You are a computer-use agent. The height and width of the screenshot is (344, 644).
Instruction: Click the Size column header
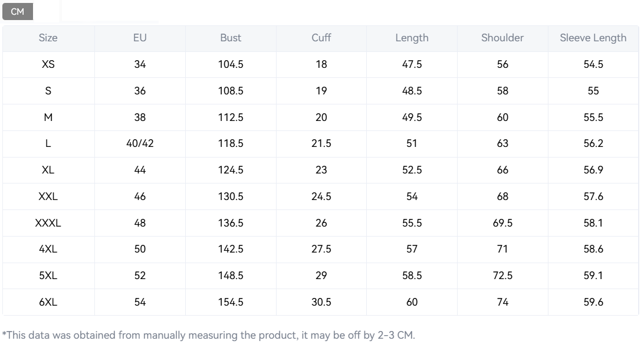pos(48,38)
